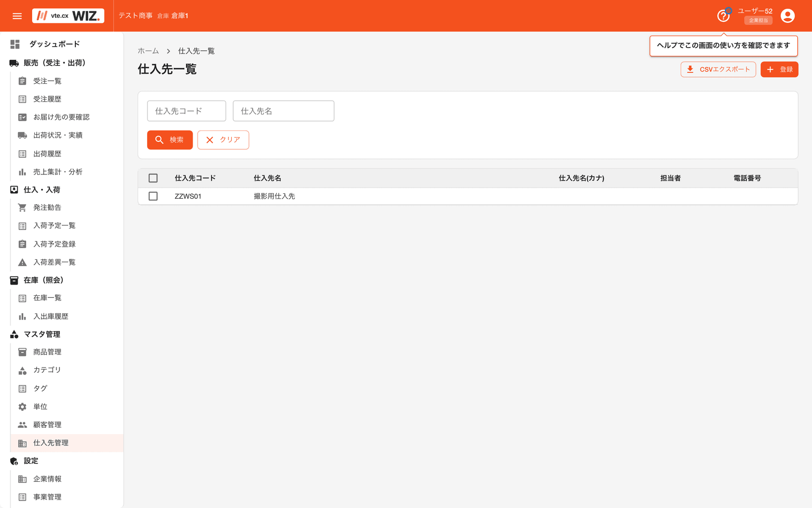Viewport: 812px width, 508px height.
Task: Open 在庫一覧 in the sidebar
Action: 47,298
